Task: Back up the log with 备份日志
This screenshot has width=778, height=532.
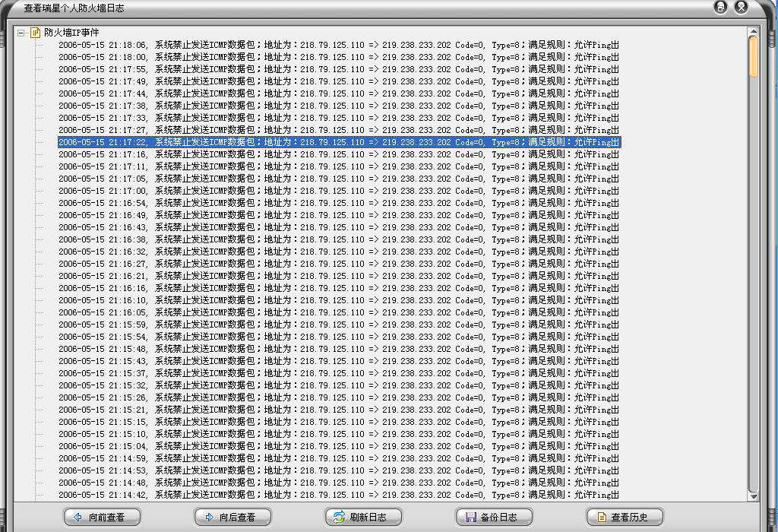Action: coord(494,517)
